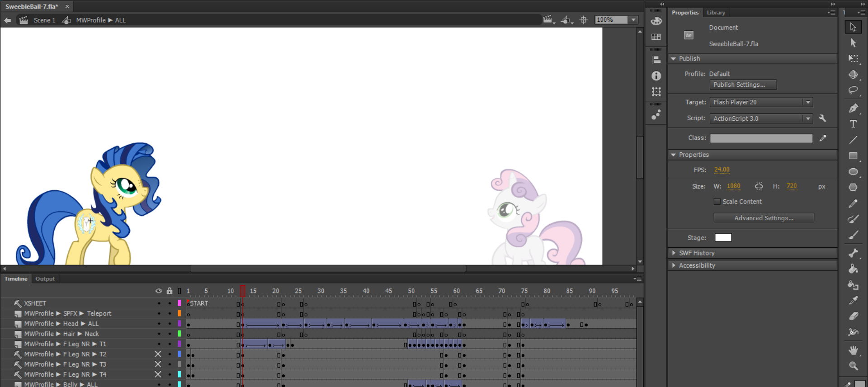Show hidden F Leg NR T2 layer

[158, 354]
